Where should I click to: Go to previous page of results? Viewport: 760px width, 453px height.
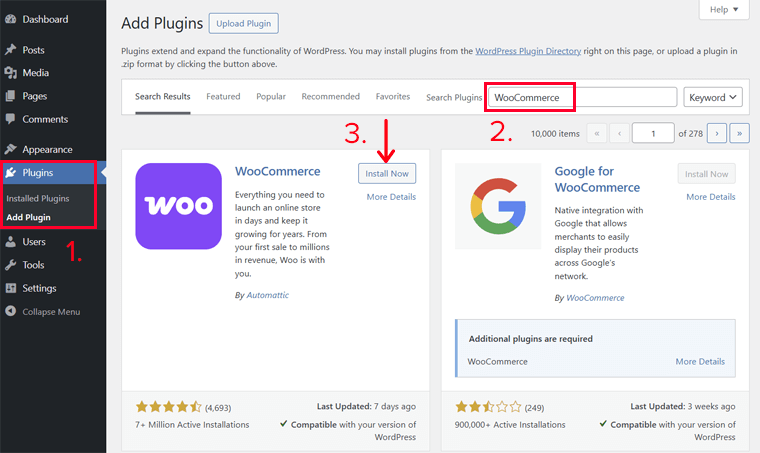pyautogui.click(x=619, y=133)
